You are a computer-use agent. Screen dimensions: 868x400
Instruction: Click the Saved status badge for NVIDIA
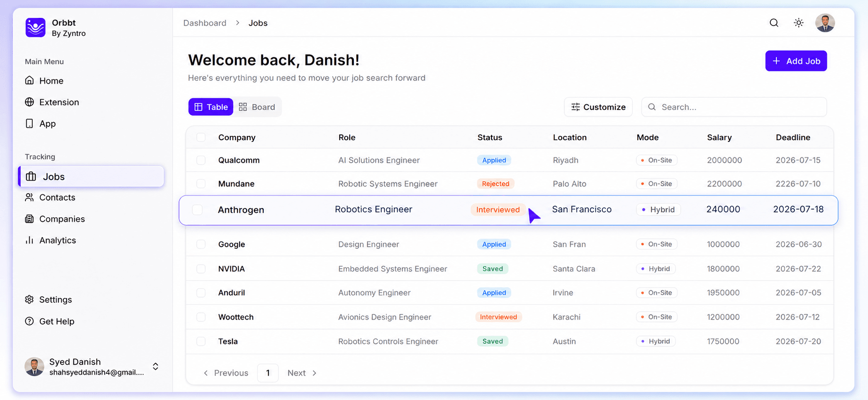493,269
